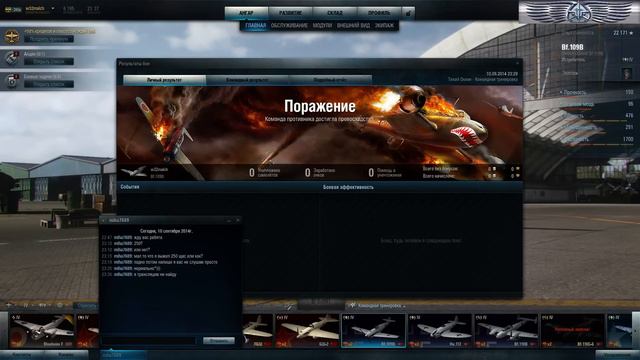Viewport: 640px width, 360px height.
Task: Open the Внешний вид submenu
Action: (x=353, y=25)
